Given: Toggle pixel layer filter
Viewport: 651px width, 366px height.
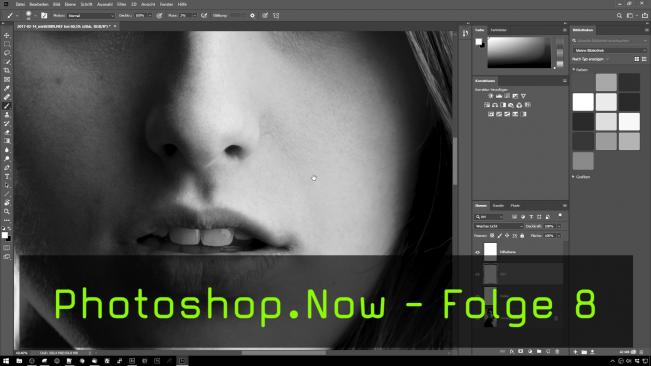Looking at the screenshot, I should point(514,217).
